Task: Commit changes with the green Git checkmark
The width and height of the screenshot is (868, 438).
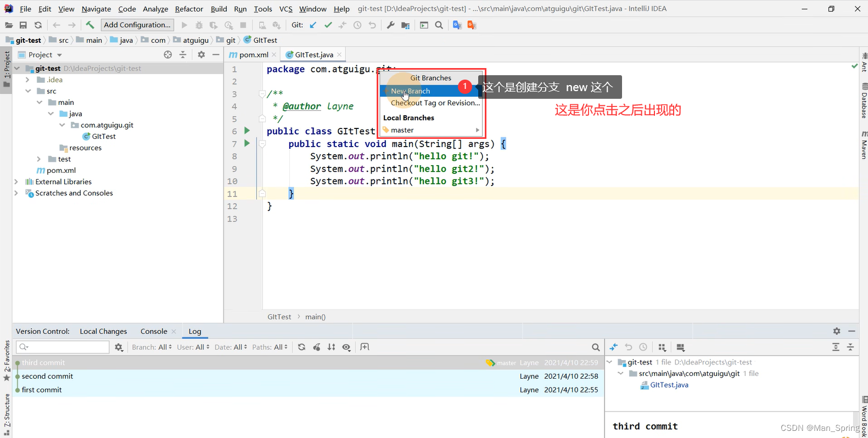Action: pyautogui.click(x=328, y=25)
